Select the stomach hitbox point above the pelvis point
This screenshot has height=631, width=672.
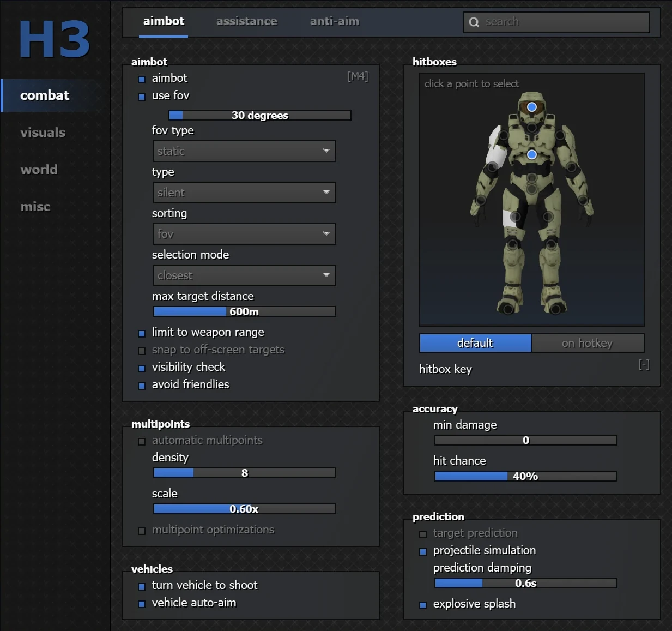point(532,178)
